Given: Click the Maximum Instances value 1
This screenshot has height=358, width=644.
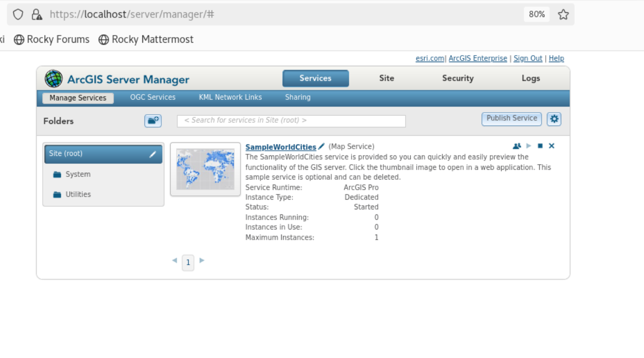Looking at the screenshot, I should [377, 237].
